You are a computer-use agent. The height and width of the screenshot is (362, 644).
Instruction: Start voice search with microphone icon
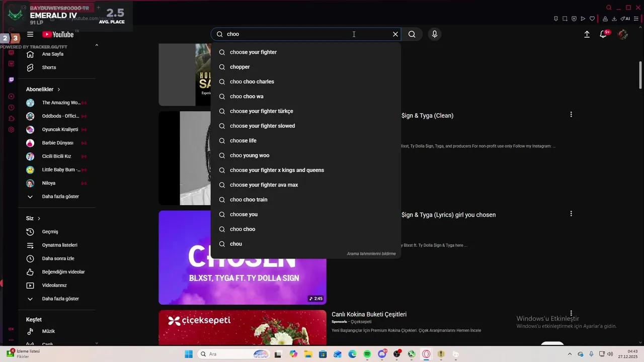[435, 34]
